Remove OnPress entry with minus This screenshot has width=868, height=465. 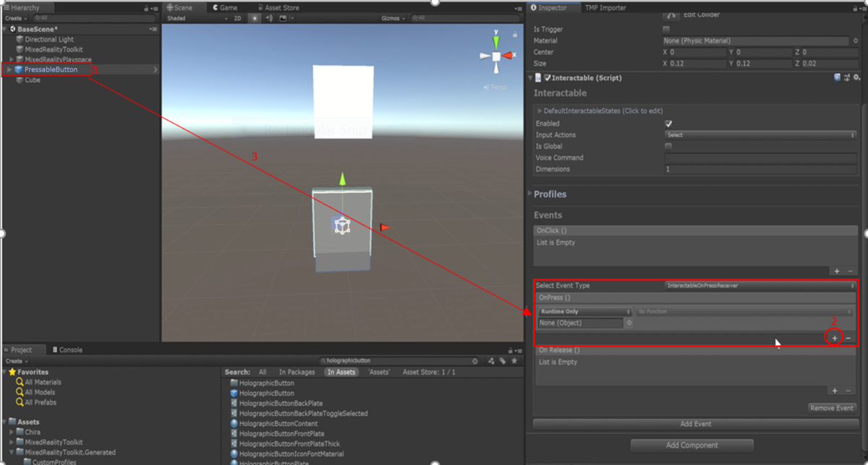point(848,338)
